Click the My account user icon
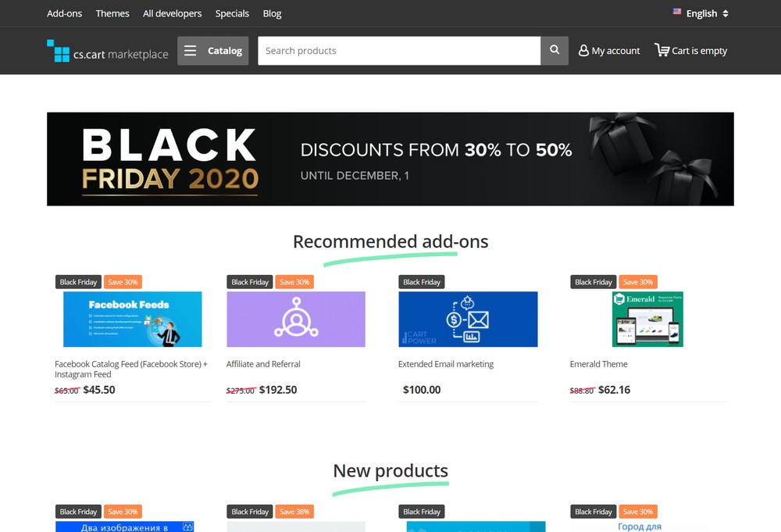Viewport: 781px width, 532px height. [x=583, y=50]
